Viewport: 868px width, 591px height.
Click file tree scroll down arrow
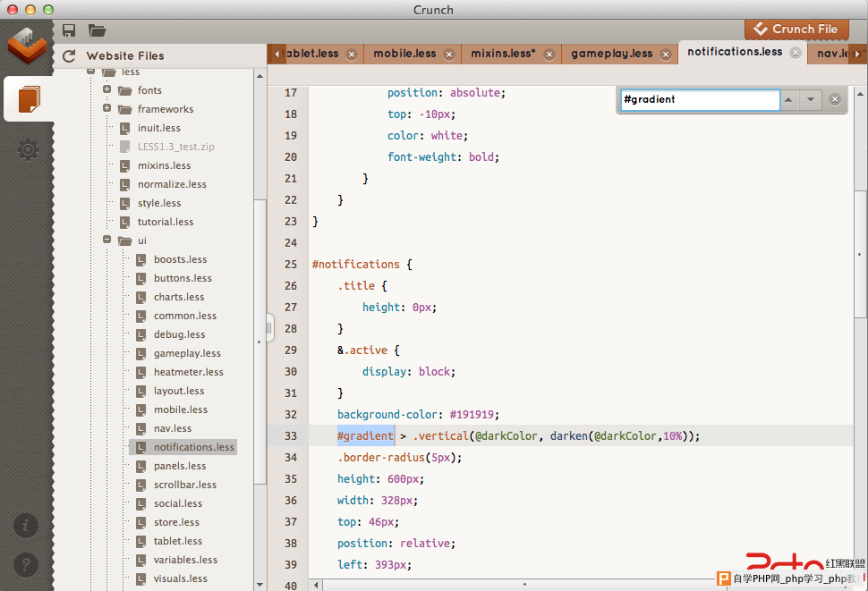[x=260, y=585]
